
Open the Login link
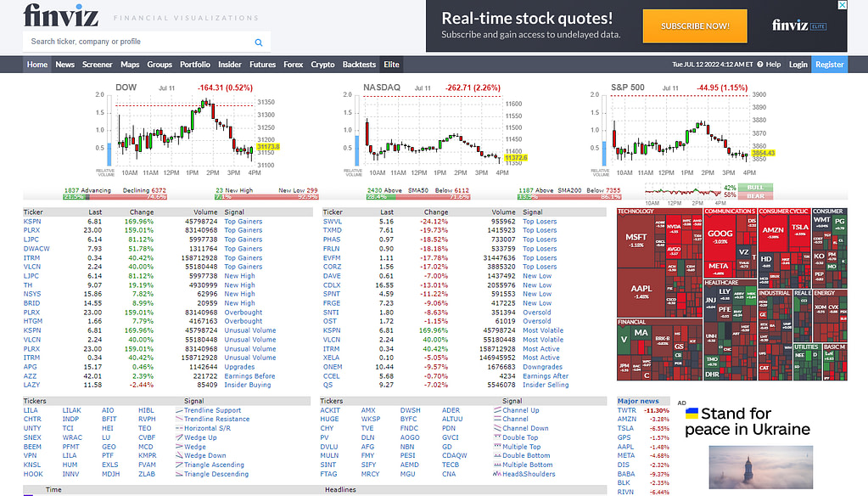coord(799,64)
